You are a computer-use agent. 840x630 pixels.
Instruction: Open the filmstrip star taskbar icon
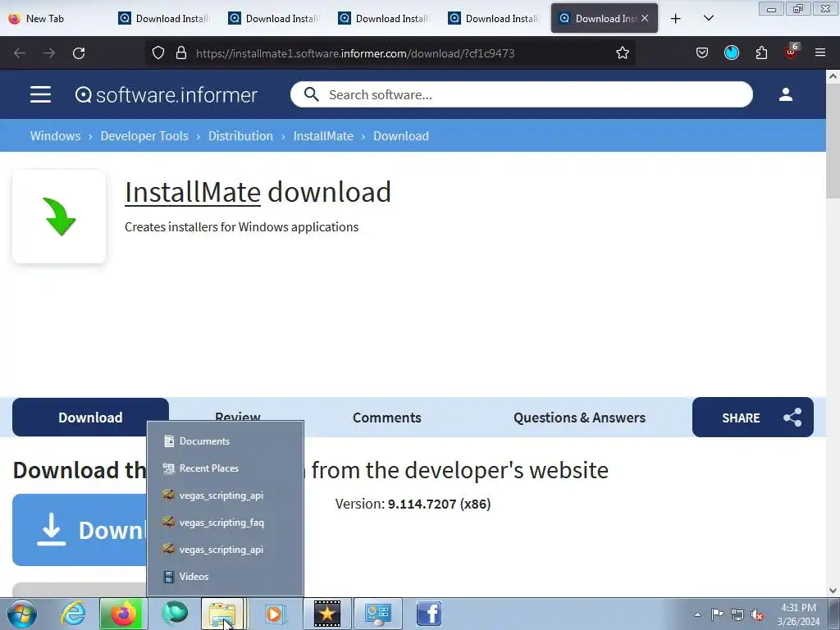326,614
